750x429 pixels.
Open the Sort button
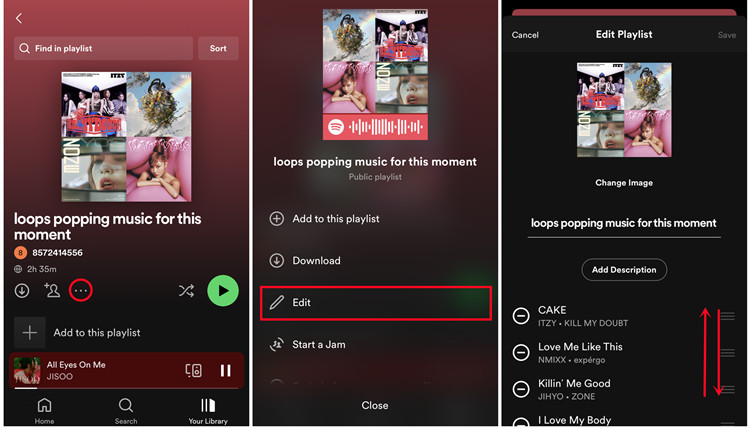(218, 48)
